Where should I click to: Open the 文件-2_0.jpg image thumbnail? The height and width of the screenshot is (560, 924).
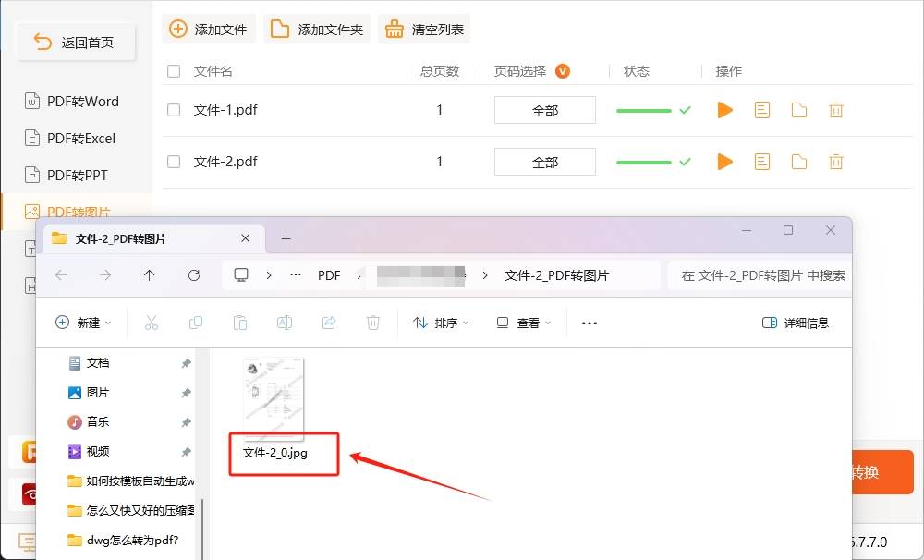pos(273,397)
